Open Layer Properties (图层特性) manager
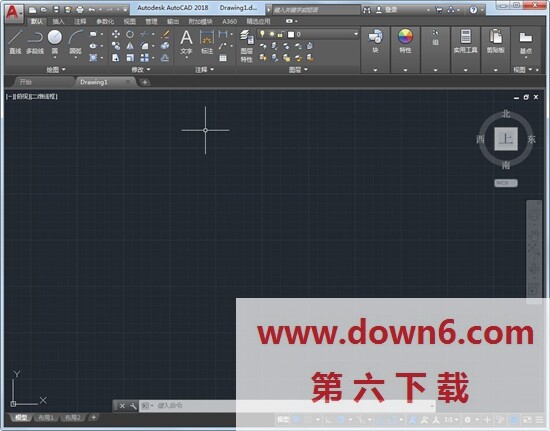 247,46
